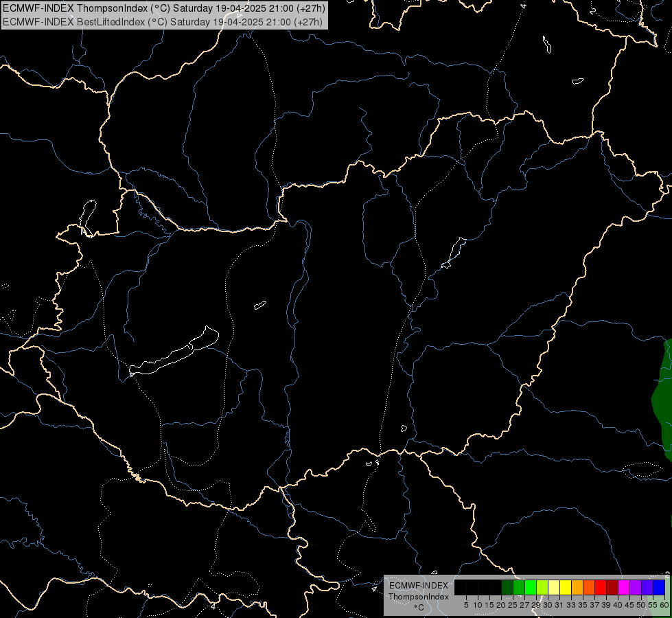Select the dark red 39–40 legend swatch
Screen dimensions: 672x618
[612, 587]
